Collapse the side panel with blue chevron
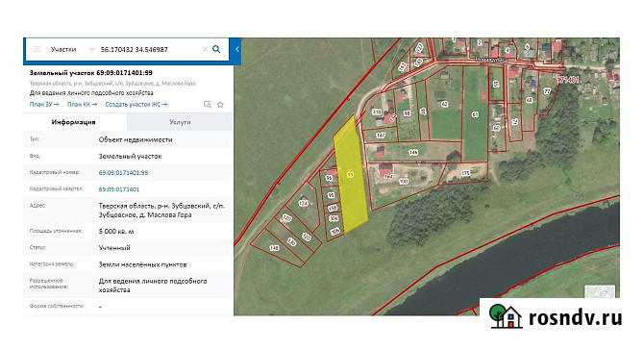The image size is (644, 349). (x=237, y=49)
